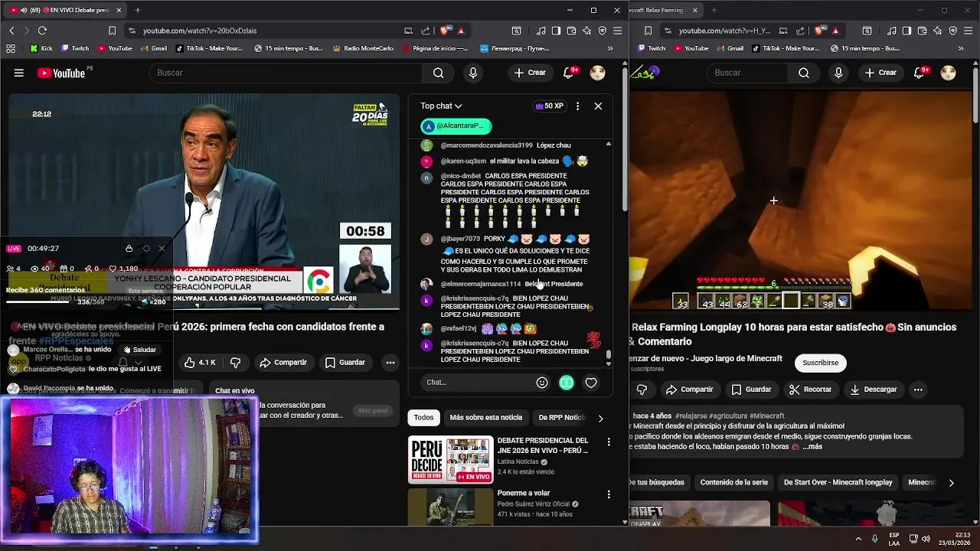The height and width of the screenshot is (551, 980).
Task: Select the Todos filter chip
Action: pyautogui.click(x=423, y=418)
